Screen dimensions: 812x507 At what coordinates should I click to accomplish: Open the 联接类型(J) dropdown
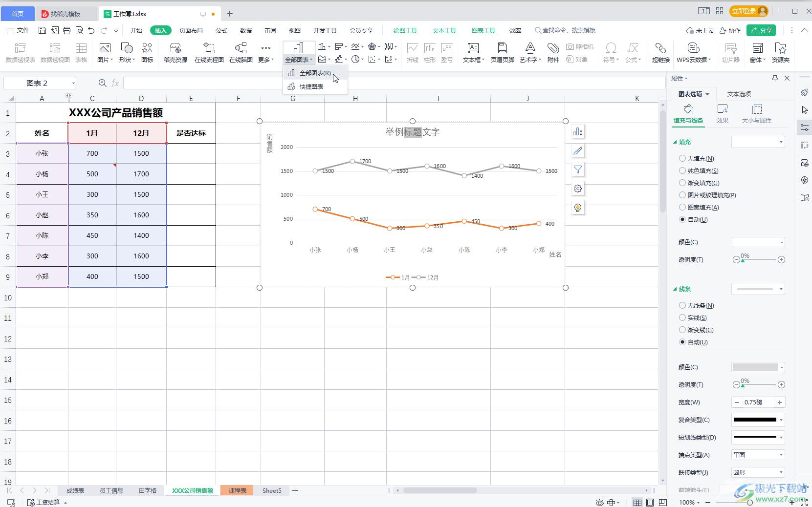(x=758, y=472)
